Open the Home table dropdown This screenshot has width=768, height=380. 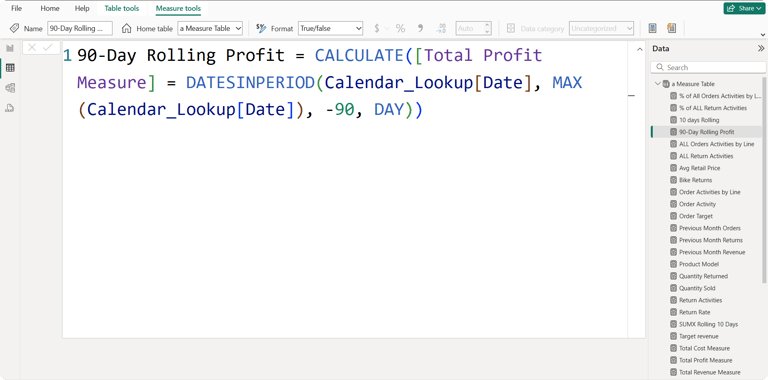point(210,28)
